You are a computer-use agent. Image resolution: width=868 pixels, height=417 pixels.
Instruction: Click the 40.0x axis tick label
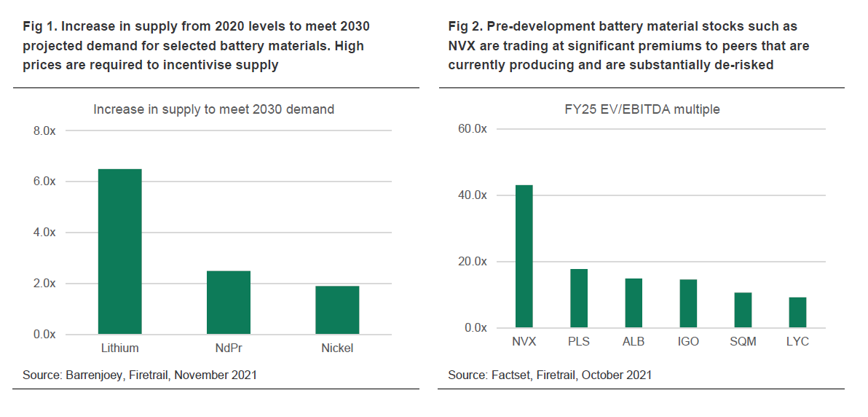(472, 195)
